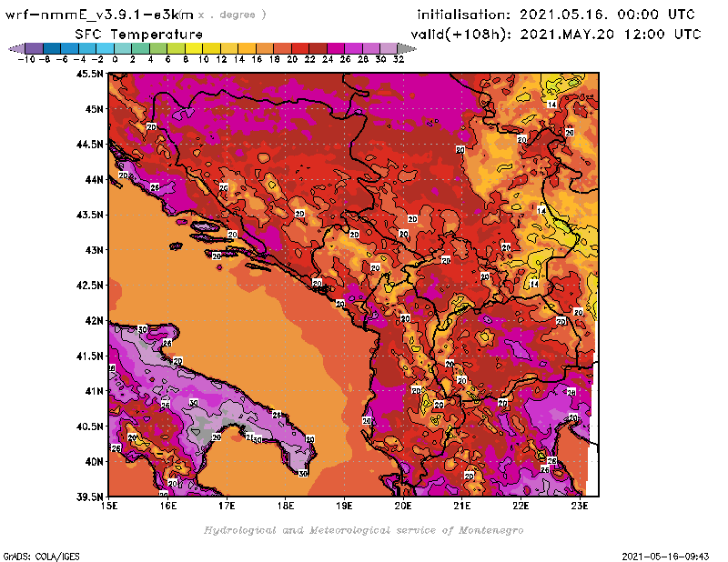This screenshot has height=562, width=728.
Task: Click the '42.5N' latitude label
Action: 89,286
